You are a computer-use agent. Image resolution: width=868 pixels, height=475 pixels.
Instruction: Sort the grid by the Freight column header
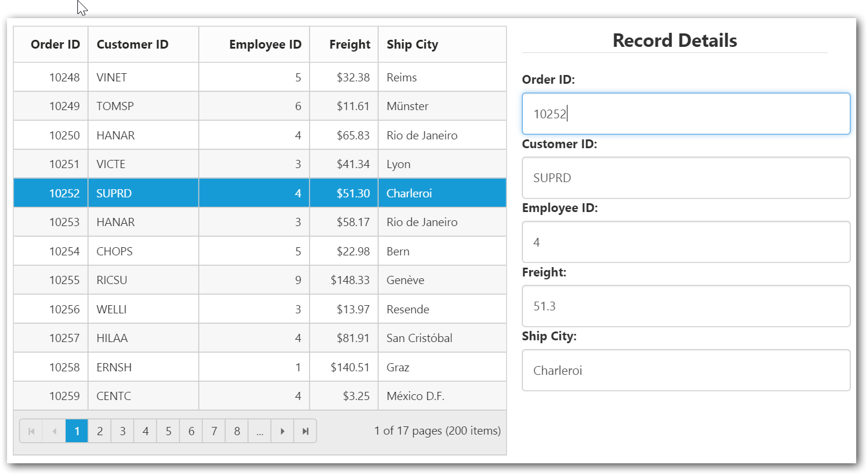349,45
